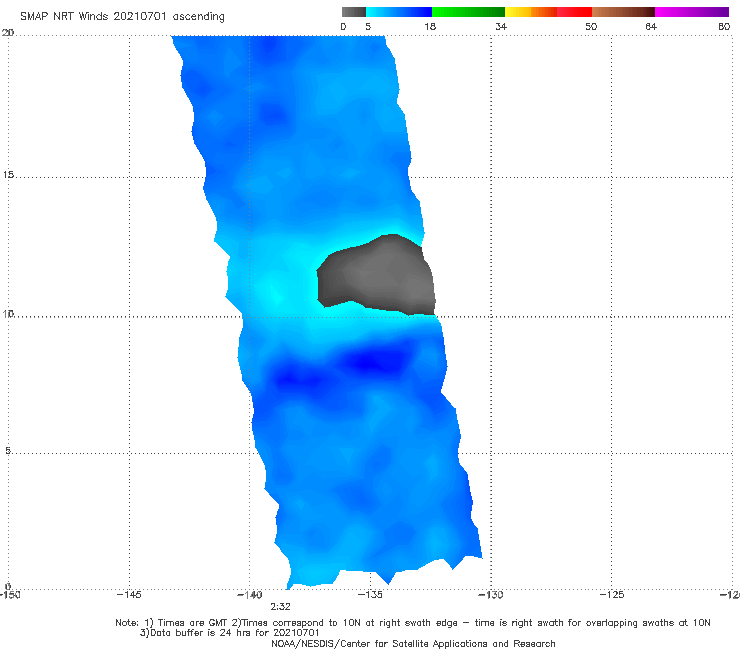740x650 pixels.
Task: Click the latitude axis label '5'
Action: coord(8,450)
